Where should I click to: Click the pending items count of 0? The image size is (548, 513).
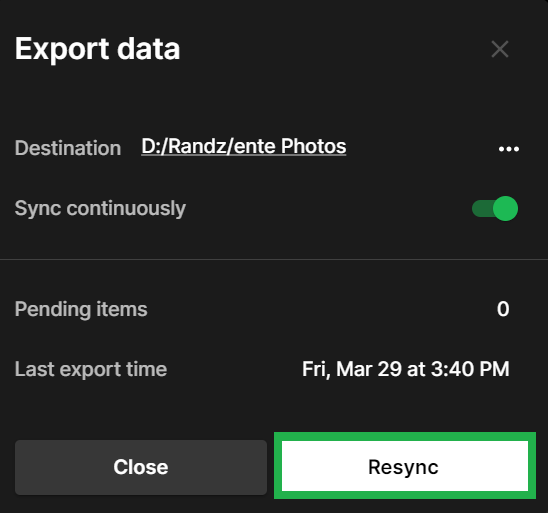503,309
